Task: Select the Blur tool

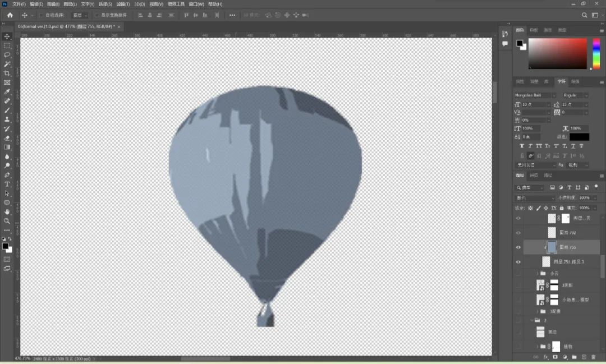Action: pos(7,156)
